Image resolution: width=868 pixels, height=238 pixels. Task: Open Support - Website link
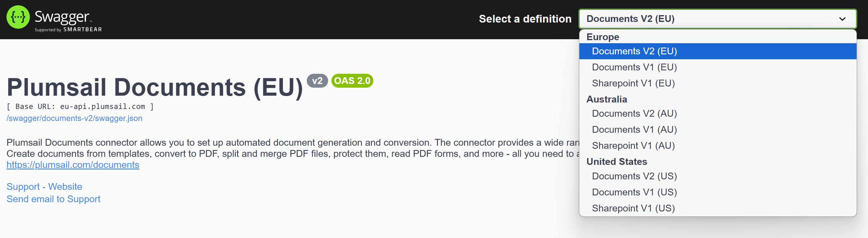(44, 187)
